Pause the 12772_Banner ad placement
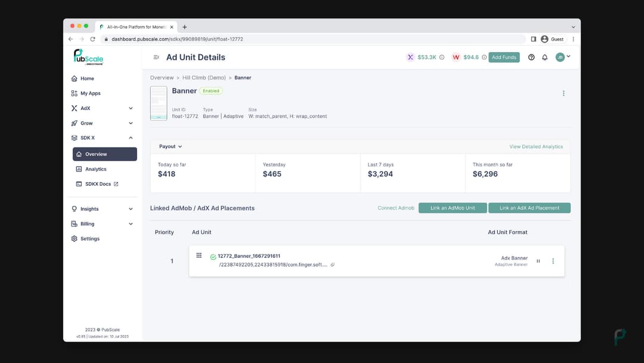The width and height of the screenshot is (644, 363). click(538, 261)
